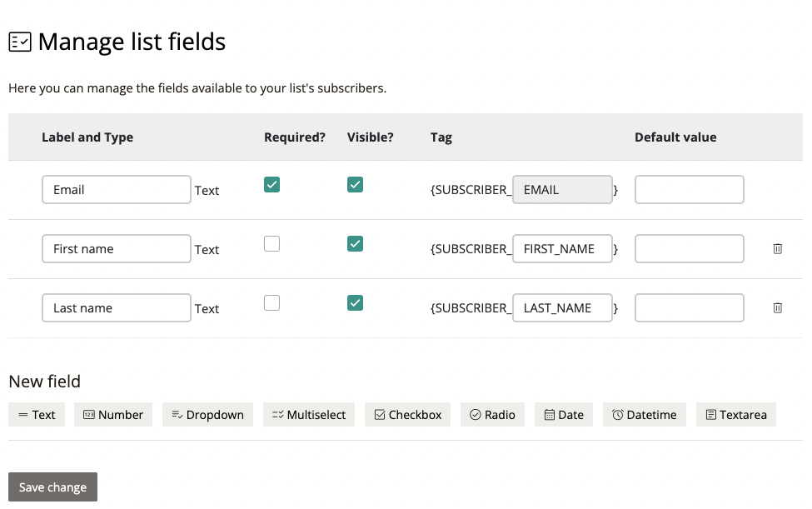
Task: Add a new Number field
Action: pos(113,415)
